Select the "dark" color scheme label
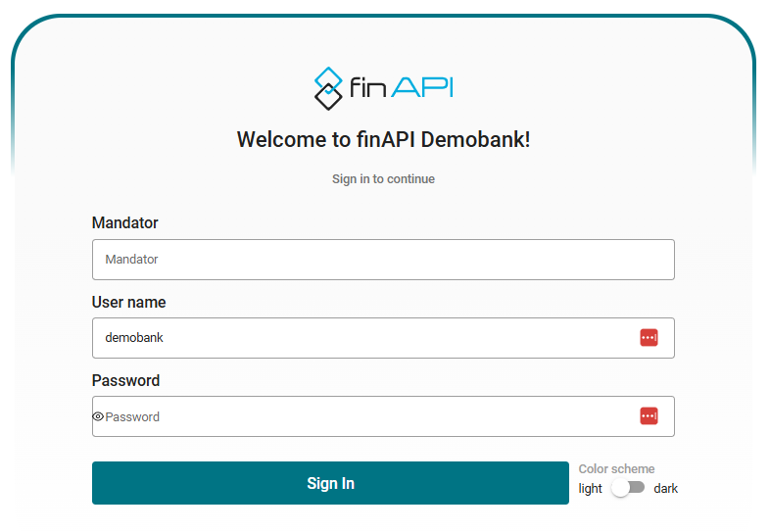Viewport: 770px width, 532px height. click(666, 489)
